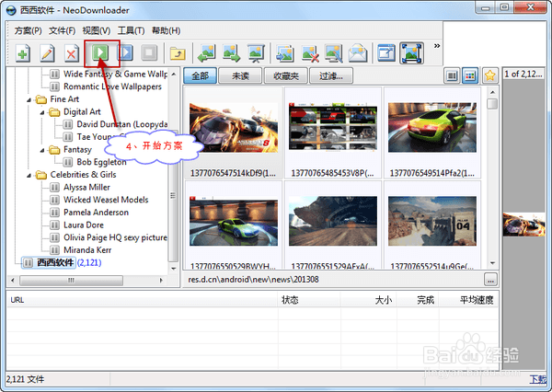Screen dimensions: 552x392
Task: Click the image magnifier search icon
Action: click(333, 53)
